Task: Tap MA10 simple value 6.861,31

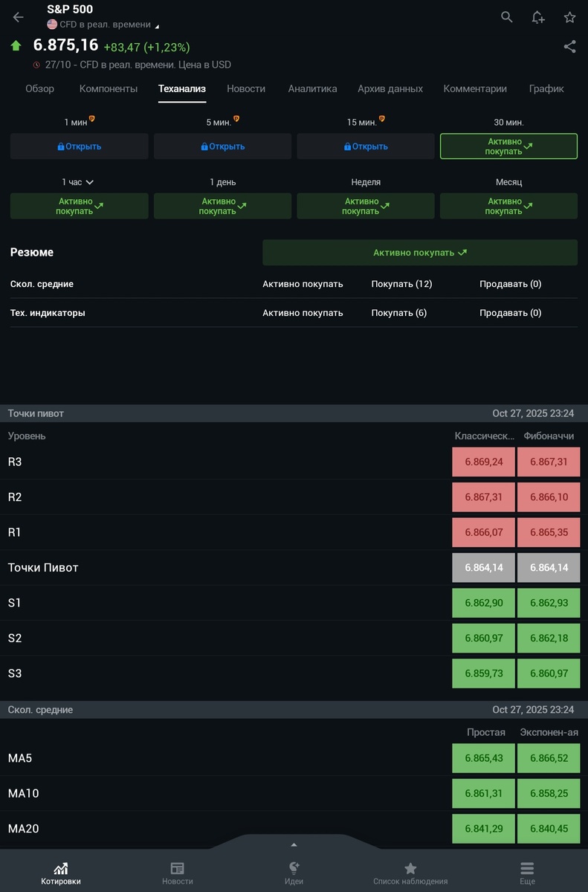Action: 484,793
